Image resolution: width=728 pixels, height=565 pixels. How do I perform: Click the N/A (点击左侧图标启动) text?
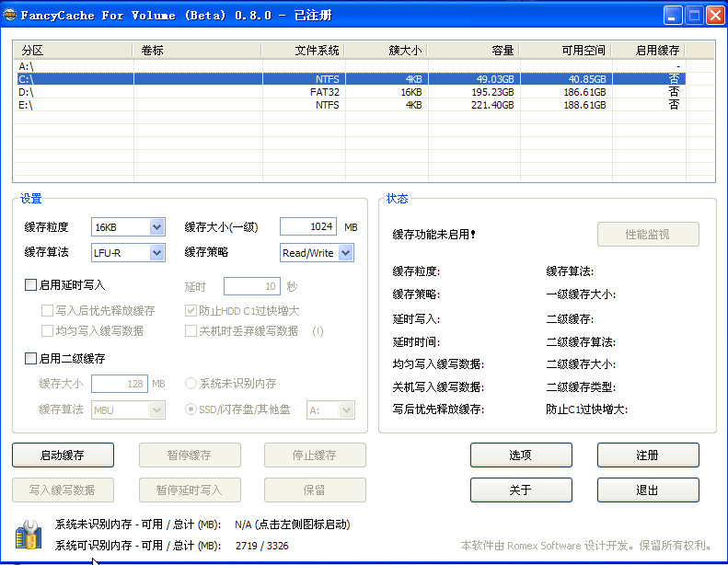click(x=293, y=525)
